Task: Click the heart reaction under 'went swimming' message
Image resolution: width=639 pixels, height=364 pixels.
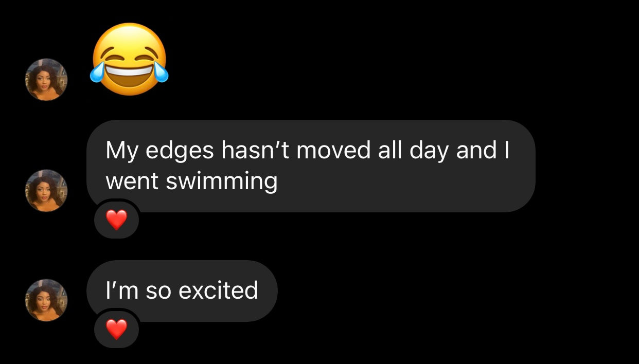Action: click(116, 220)
